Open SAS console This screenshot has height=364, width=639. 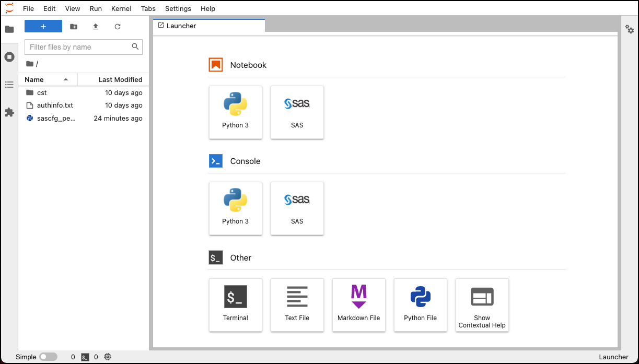pos(297,208)
